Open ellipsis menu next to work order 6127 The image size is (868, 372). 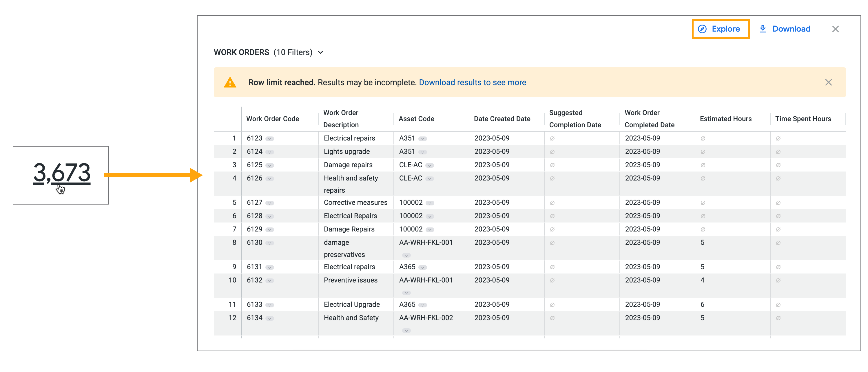click(x=269, y=203)
